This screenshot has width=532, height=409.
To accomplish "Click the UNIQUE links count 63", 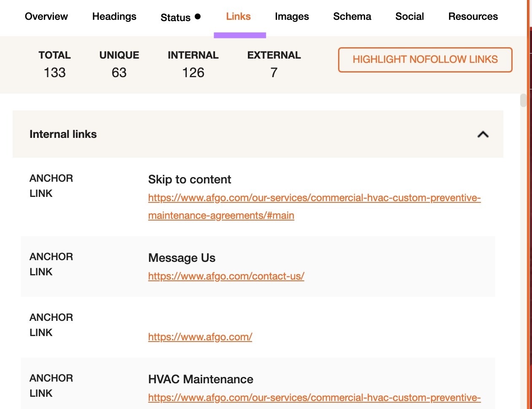I will (119, 73).
